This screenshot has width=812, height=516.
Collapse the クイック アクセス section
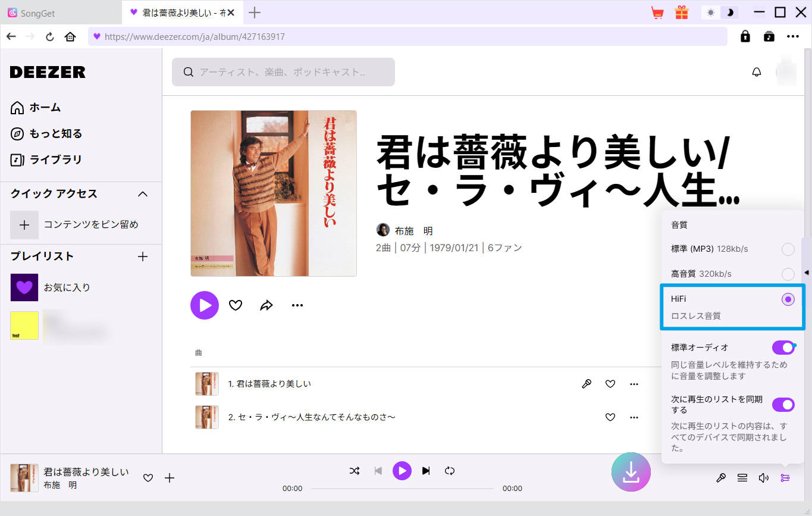[143, 194]
